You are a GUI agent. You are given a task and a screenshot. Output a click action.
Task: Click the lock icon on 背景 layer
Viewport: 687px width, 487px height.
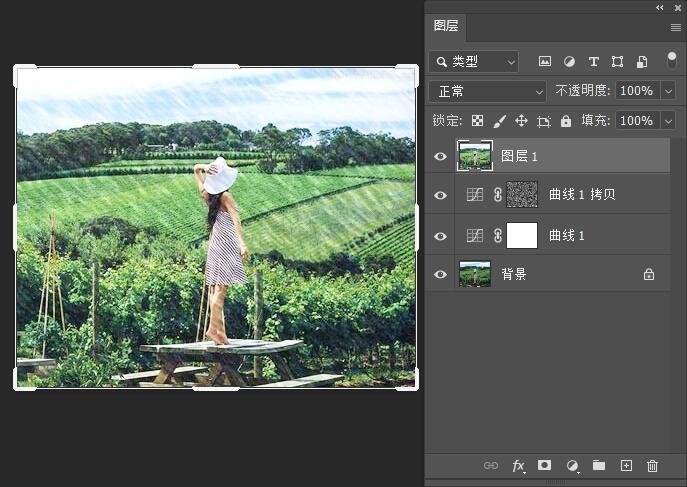coord(649,274)
